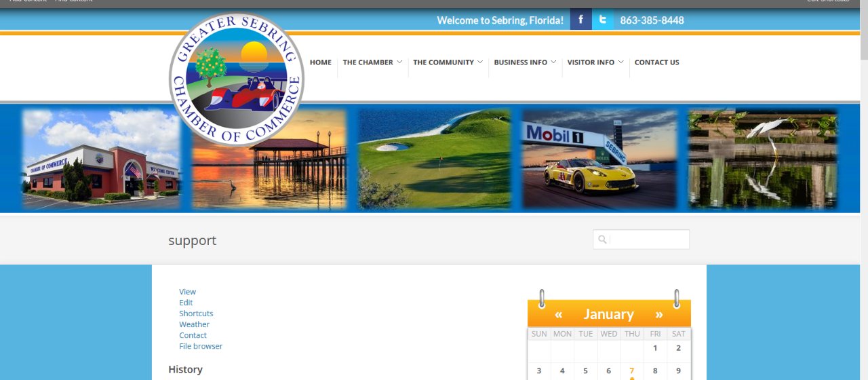Open the Shortcuts link

(x=196, y=313)
